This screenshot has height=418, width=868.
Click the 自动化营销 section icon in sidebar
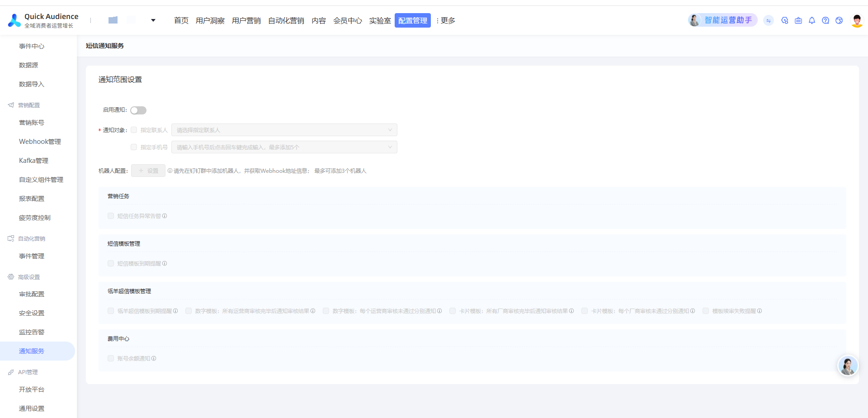(11, 238)
